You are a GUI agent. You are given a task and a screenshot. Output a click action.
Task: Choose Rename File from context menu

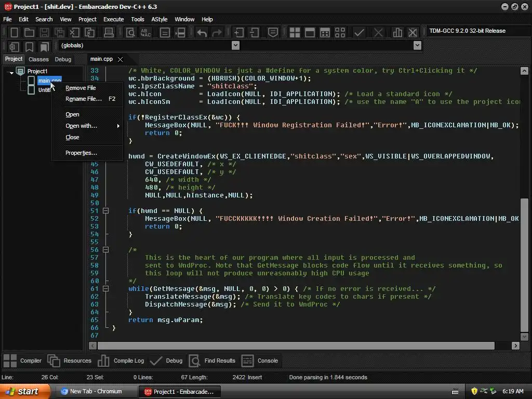pyautogui.click(x=87, y=99)
